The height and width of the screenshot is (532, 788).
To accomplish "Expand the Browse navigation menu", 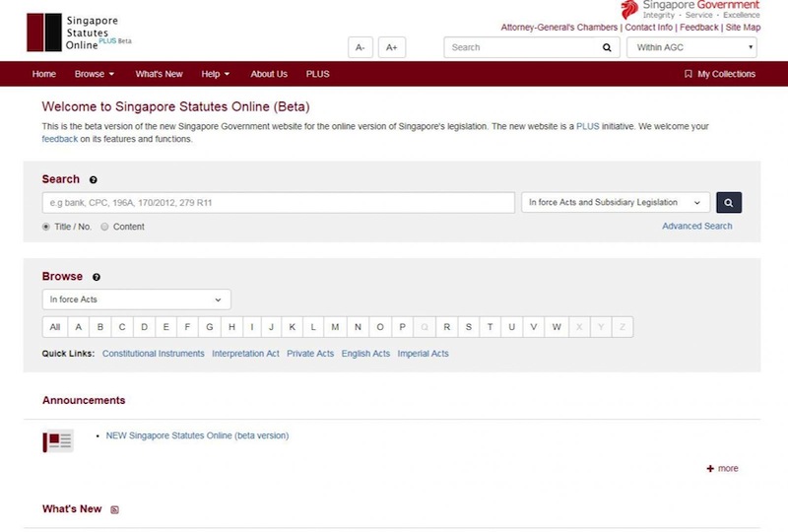I will [x=94, y=74].
